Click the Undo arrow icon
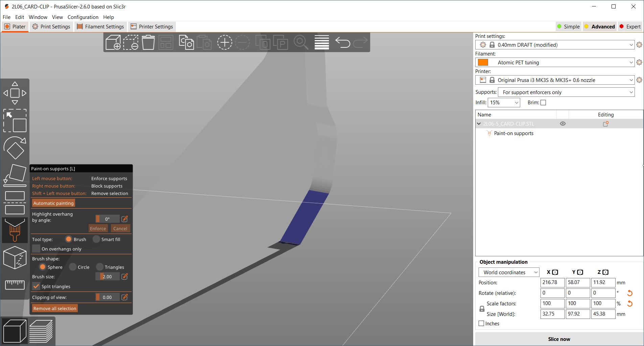The height and width of the screenshot is (346, 644). coord(342,43)
